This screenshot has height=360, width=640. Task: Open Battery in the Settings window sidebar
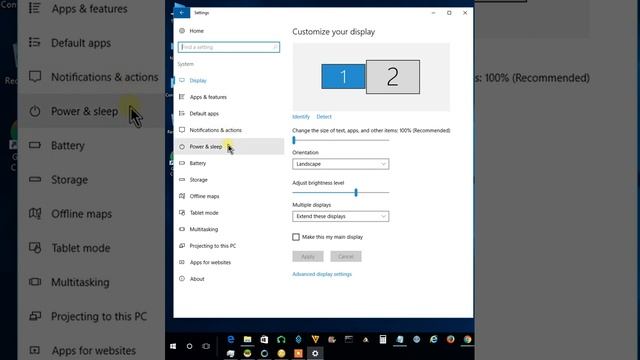(x=198, y=163)
